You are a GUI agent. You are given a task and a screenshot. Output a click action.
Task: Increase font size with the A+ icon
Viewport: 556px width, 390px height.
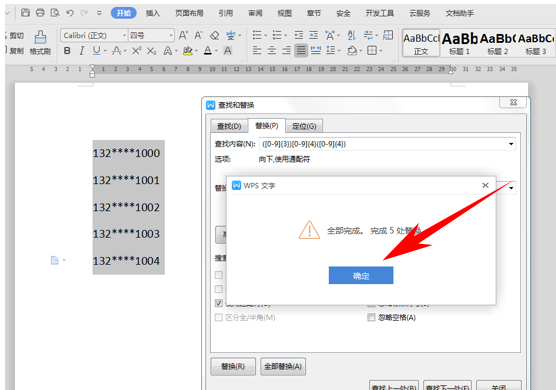pyautogui.click(x=183, y=35)
